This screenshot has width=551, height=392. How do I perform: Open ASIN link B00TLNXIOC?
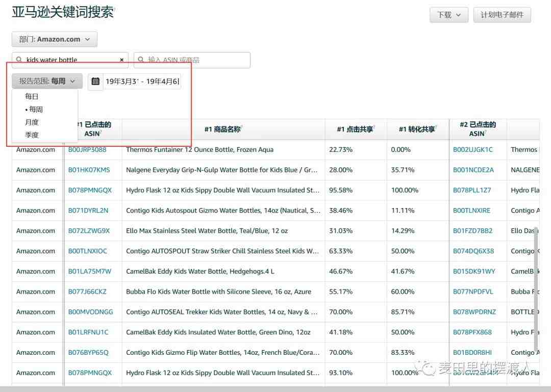click(88, 251)
